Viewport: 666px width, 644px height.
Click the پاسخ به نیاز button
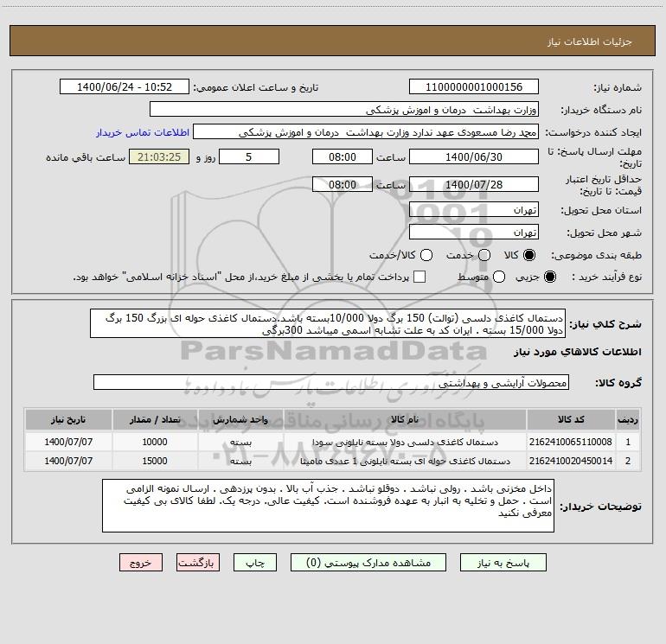[x=503, y=563]
